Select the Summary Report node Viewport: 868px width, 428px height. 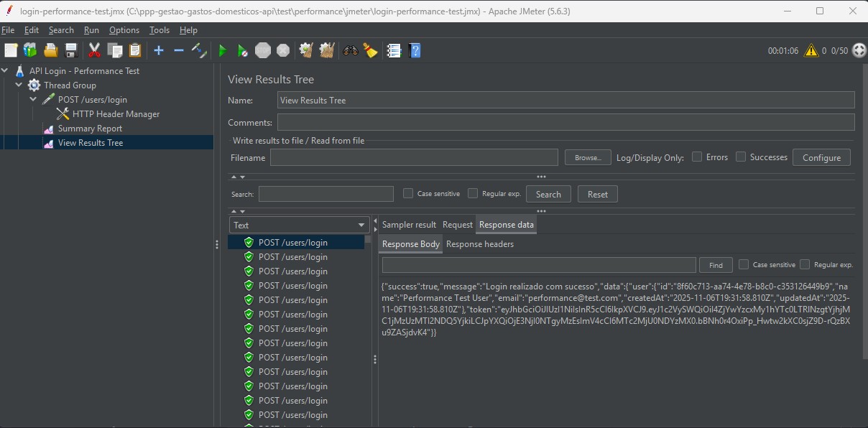tap(90, 129)
